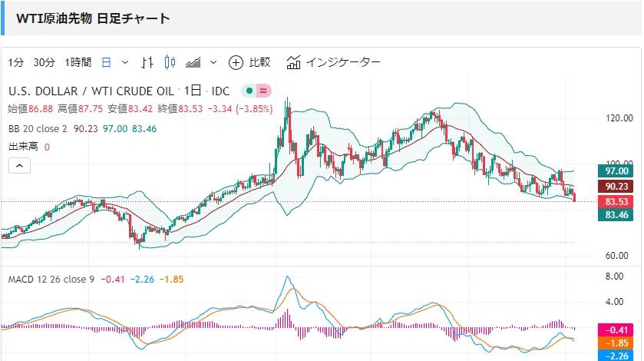
Task: Click the 安値83.42 low value
Action: (130, 109)
